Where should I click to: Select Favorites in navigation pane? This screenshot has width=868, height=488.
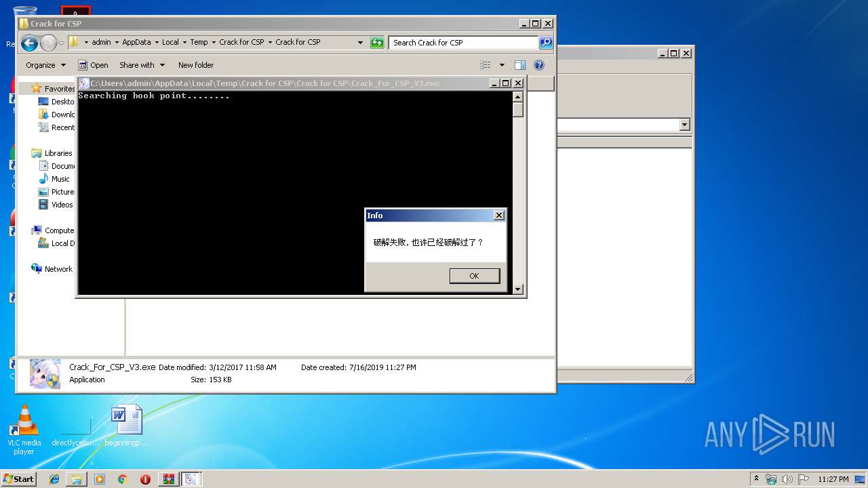tap(53, 89)
